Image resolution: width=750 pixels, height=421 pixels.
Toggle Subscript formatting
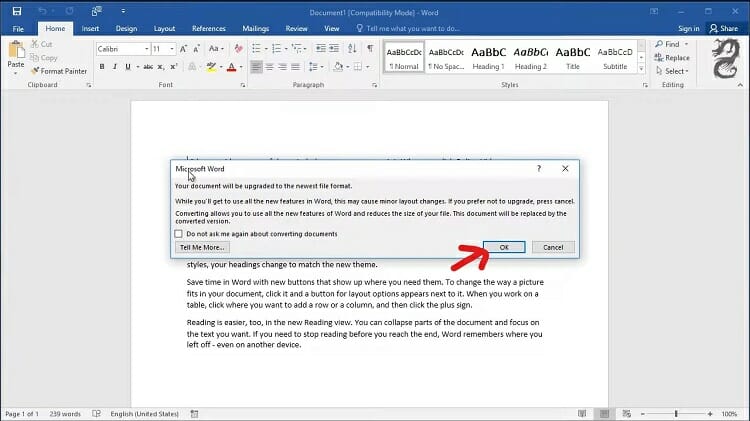pos(161,66)
